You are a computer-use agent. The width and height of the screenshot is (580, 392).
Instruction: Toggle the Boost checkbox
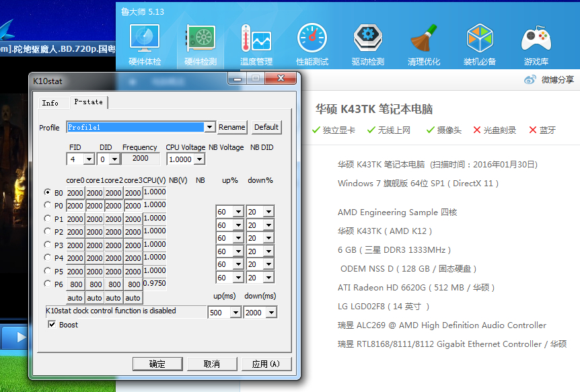[52, 324]
